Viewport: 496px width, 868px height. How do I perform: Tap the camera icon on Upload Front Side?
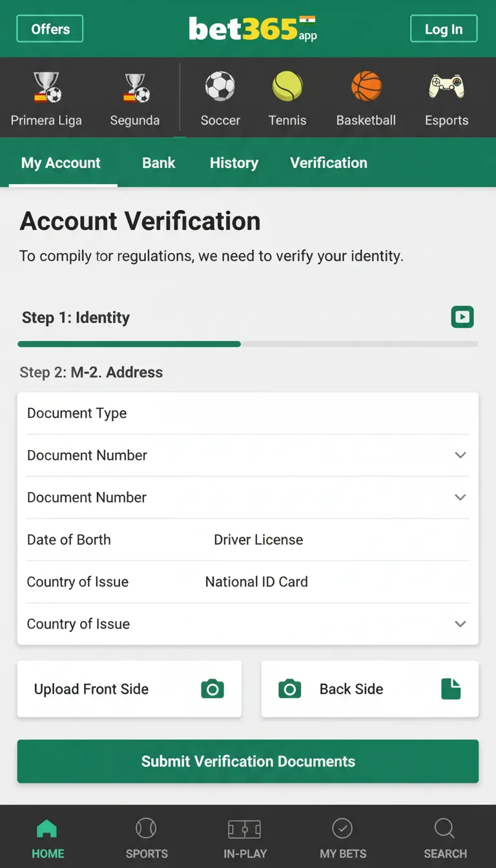coord(212,689)
